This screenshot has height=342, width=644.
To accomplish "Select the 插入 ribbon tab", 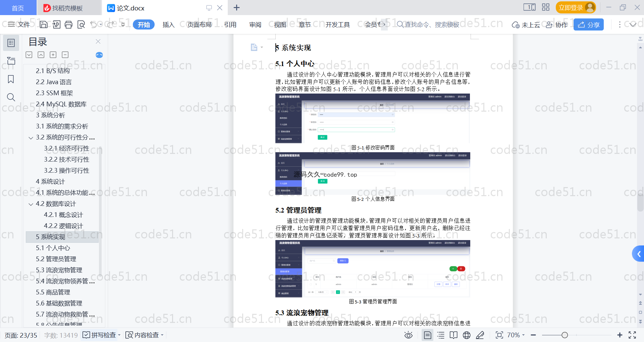I will point(168,24).
